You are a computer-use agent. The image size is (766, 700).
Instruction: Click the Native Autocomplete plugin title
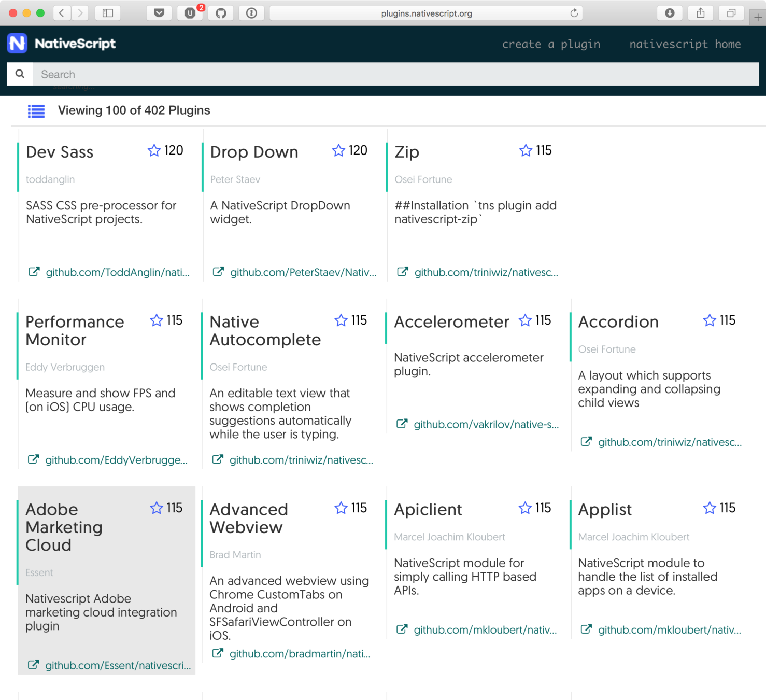point(265,331)
